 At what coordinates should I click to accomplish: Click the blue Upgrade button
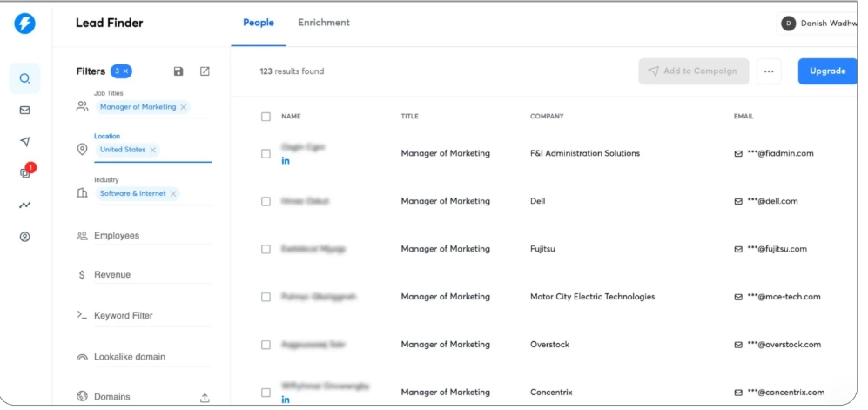click(x=827, y=71)
